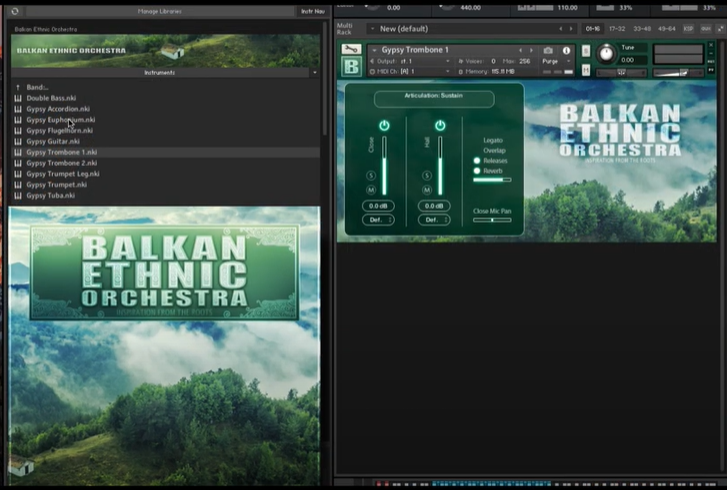727x490 pixels.
Task: Open the wrench edit mode icon
Action: (351, 49)
